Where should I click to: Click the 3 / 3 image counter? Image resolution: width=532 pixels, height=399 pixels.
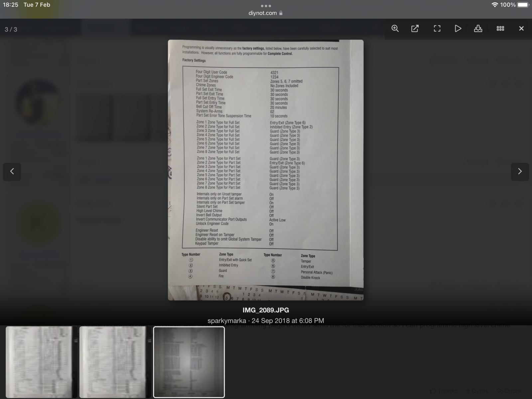(x=11, y=30)
